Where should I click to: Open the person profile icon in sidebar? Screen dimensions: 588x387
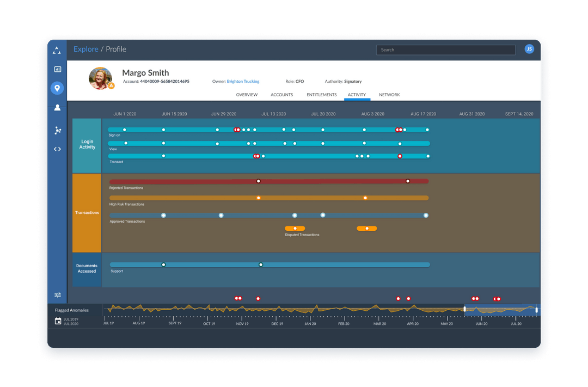click(57, 107)
